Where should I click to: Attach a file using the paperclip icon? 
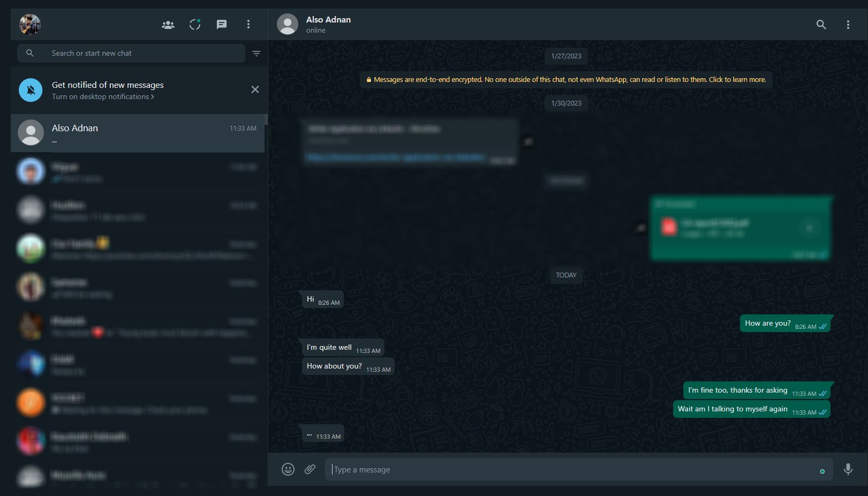coord(310,469)
